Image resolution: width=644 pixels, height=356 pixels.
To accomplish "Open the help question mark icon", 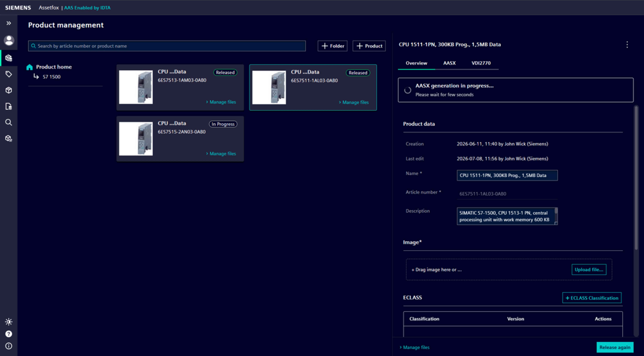I will click(9, 334).
